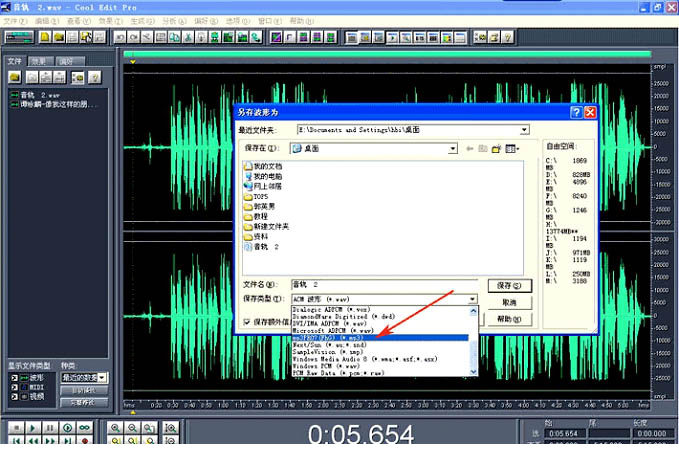Click the dialog's context help question button
679x461 pixels.
[576, 112]
